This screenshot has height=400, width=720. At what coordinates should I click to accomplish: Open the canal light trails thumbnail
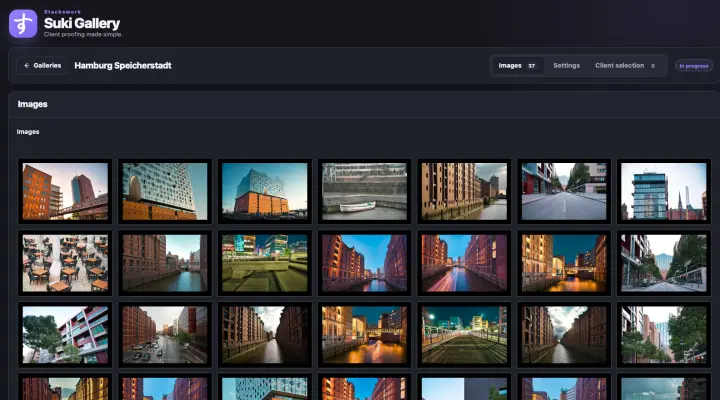(464, 263)
